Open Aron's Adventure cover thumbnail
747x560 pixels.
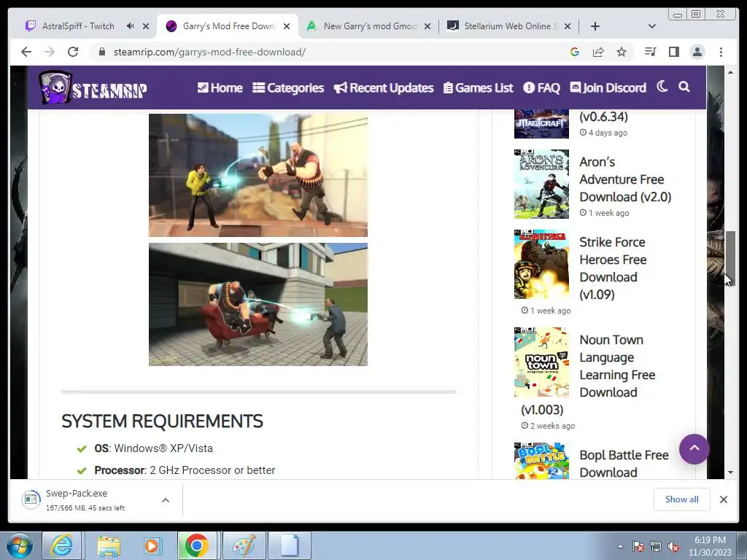coord(542,184)
